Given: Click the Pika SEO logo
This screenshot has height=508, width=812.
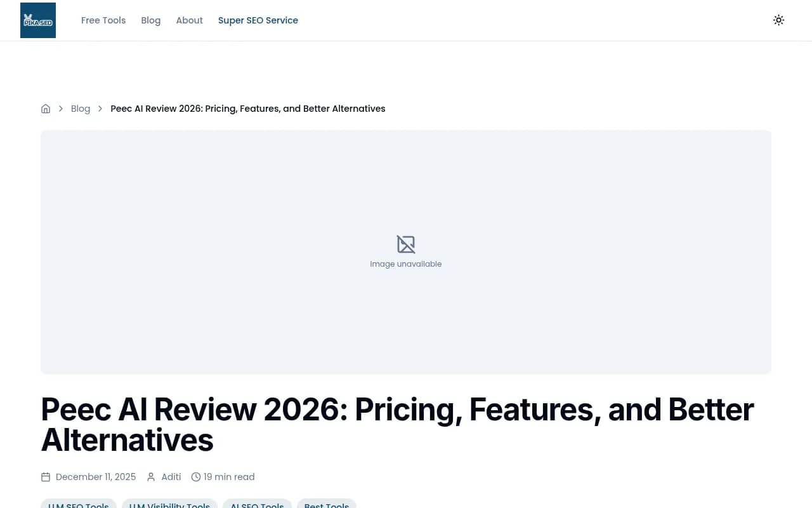Looking at the screenshot, I should coord(38,20).
